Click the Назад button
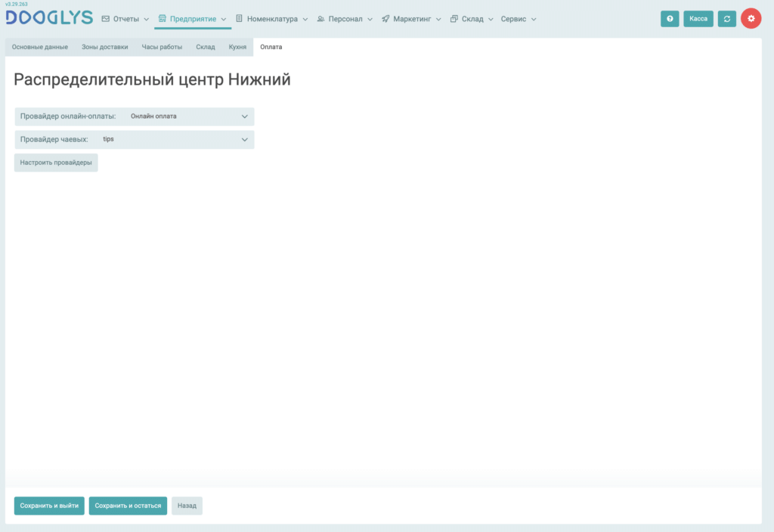 pyautogui.click(x=187, y=506)
